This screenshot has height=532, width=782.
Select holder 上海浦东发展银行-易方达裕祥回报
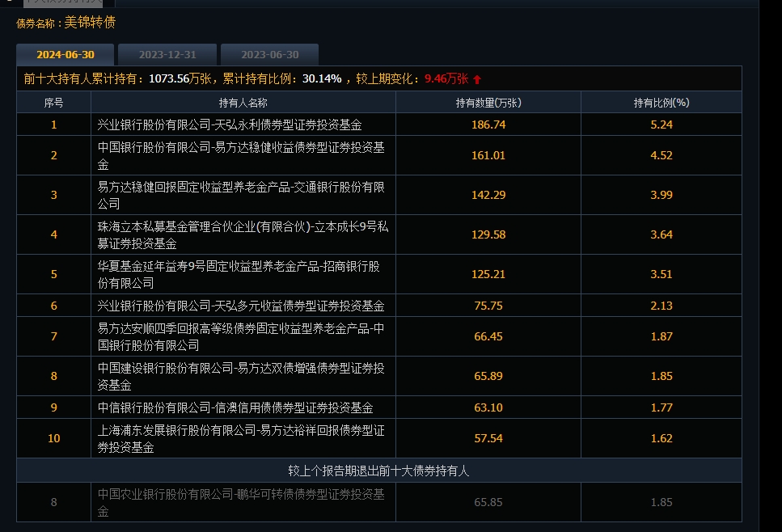[x=241, y=438]
